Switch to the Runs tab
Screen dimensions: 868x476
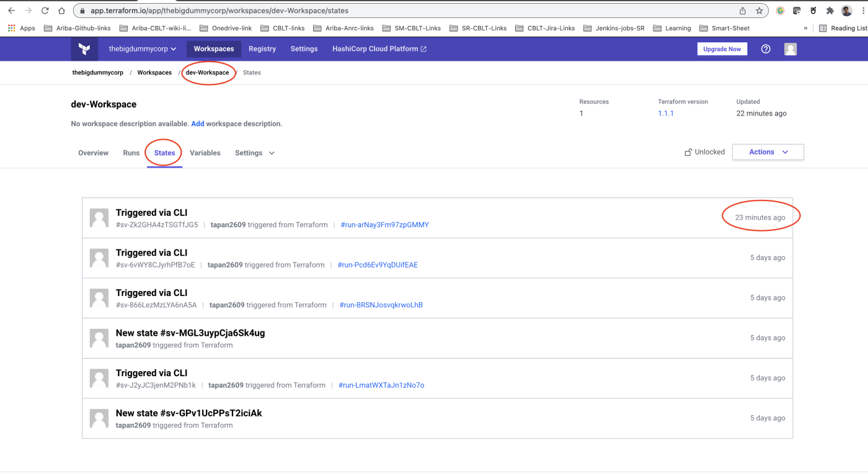tap(131, 153)
